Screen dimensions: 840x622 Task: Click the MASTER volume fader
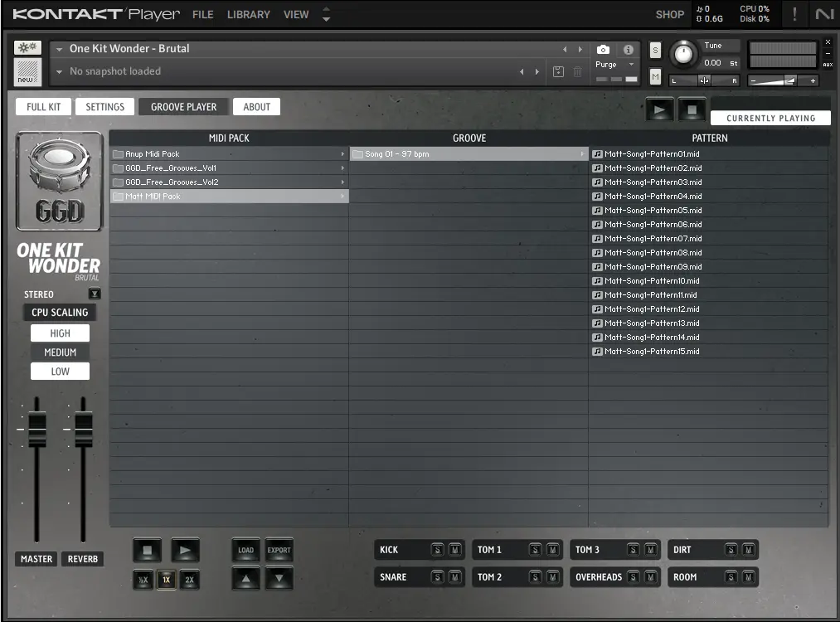point(37,429)
